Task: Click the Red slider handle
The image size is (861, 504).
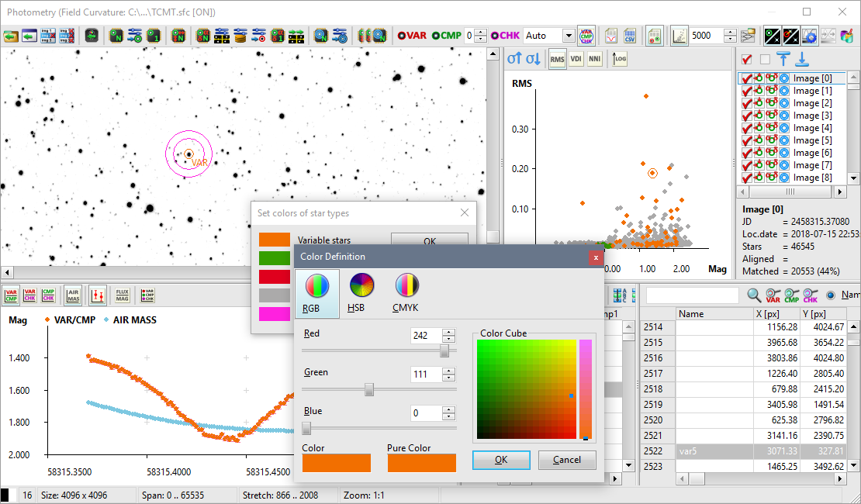Action: (x=444, y=350)
